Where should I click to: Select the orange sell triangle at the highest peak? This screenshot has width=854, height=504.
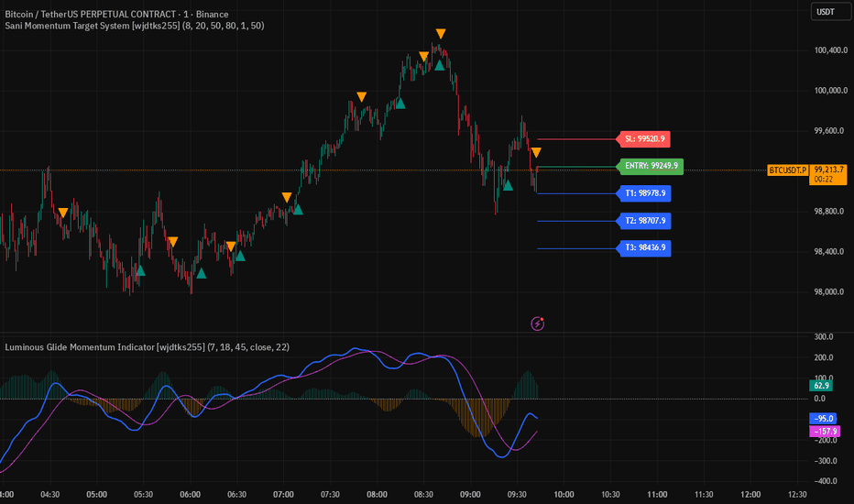(441, 35)
